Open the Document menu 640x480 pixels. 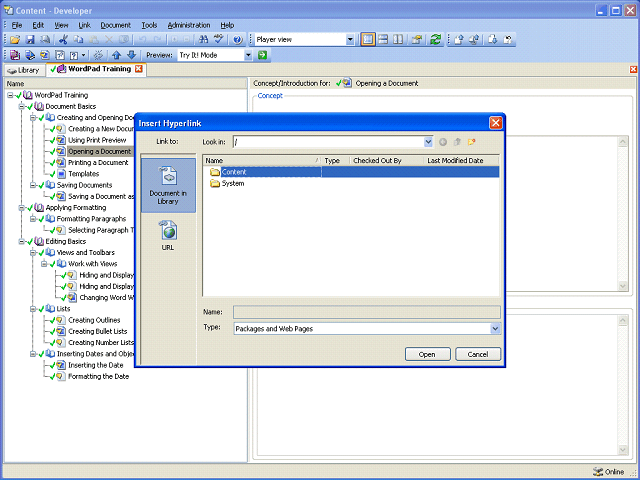click(x=116, y=25)
